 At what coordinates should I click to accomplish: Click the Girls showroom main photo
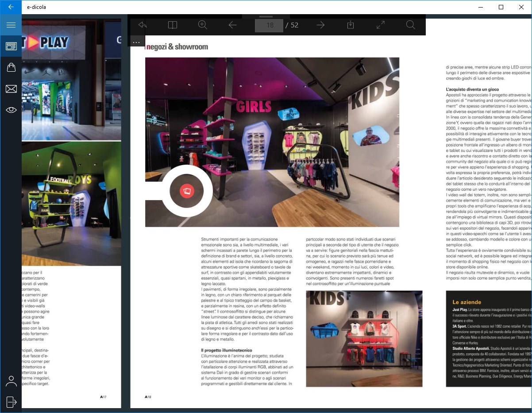(x=272, y=142)
